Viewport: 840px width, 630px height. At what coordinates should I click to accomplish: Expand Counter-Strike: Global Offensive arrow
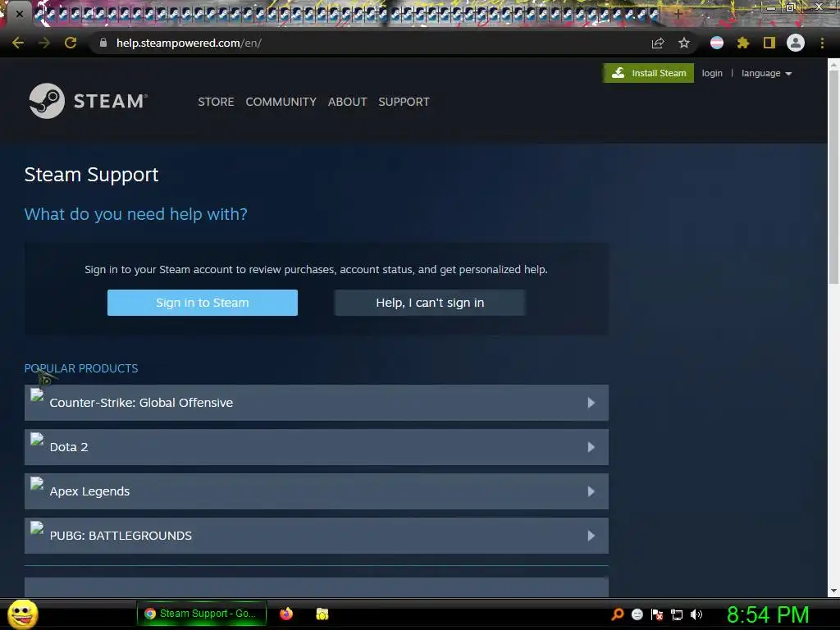pos(591,403)
